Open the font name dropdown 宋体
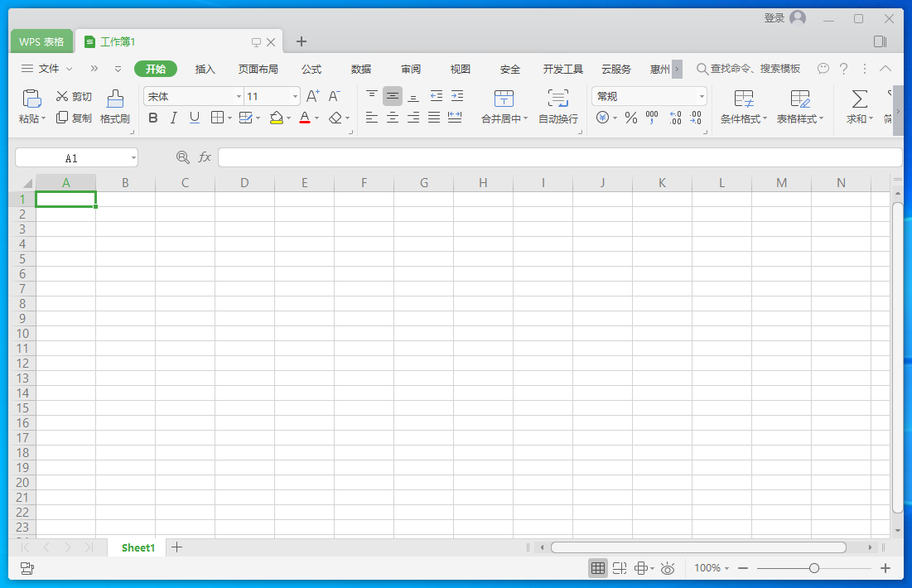The height and width of the screenshot is (588, 912). 239,97
